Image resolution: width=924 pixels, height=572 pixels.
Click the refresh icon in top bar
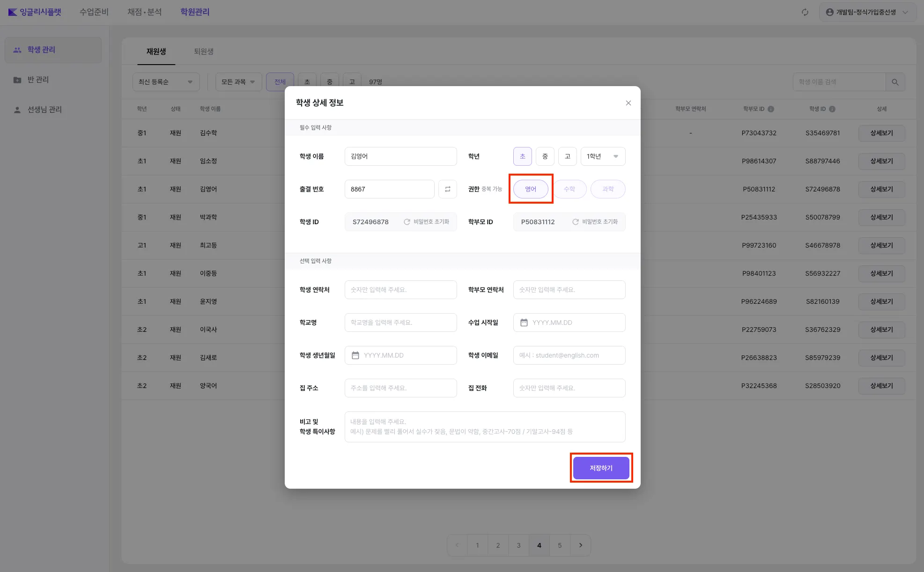[x=805, y=12]
